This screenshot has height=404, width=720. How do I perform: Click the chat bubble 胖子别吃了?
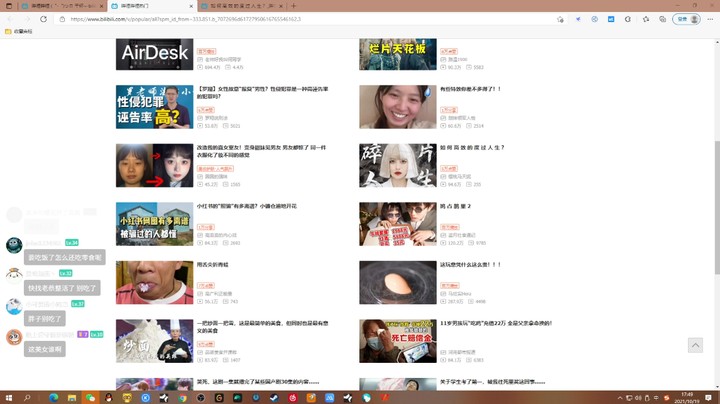(x=45, y=319)
